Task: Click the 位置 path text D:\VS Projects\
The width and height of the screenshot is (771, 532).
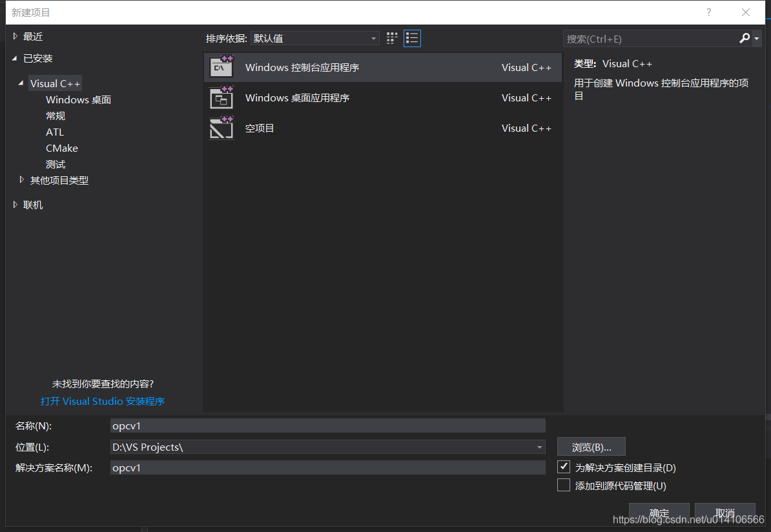Action: [147, 447]
